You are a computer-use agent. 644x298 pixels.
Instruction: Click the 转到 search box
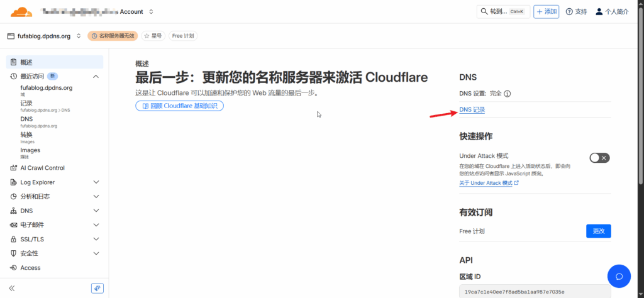point(502,12)
